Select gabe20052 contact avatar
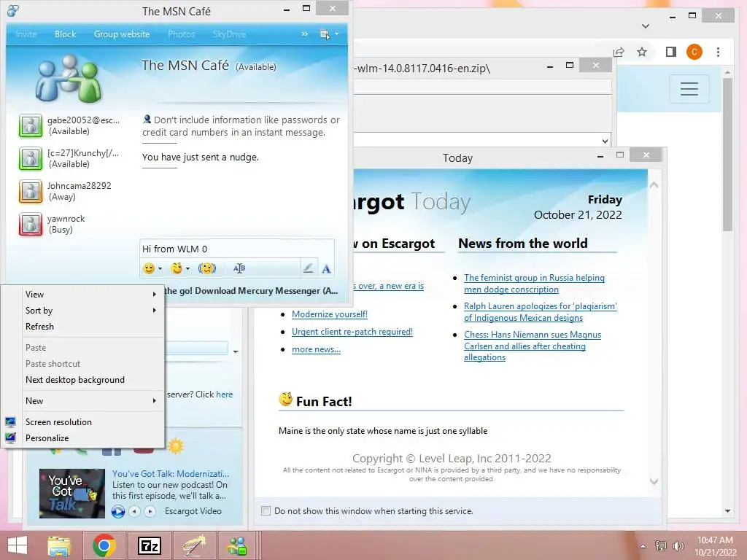Viewport: 747px width, 560px height. point(31,125)
